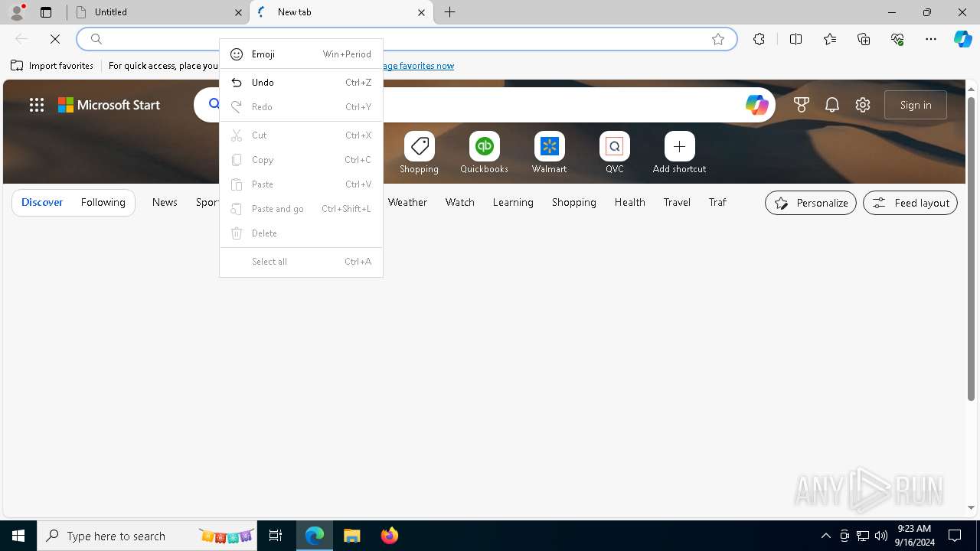Open the Copilot sidebar icon
This screenshot has width=980, height=551.
(962, 39)
